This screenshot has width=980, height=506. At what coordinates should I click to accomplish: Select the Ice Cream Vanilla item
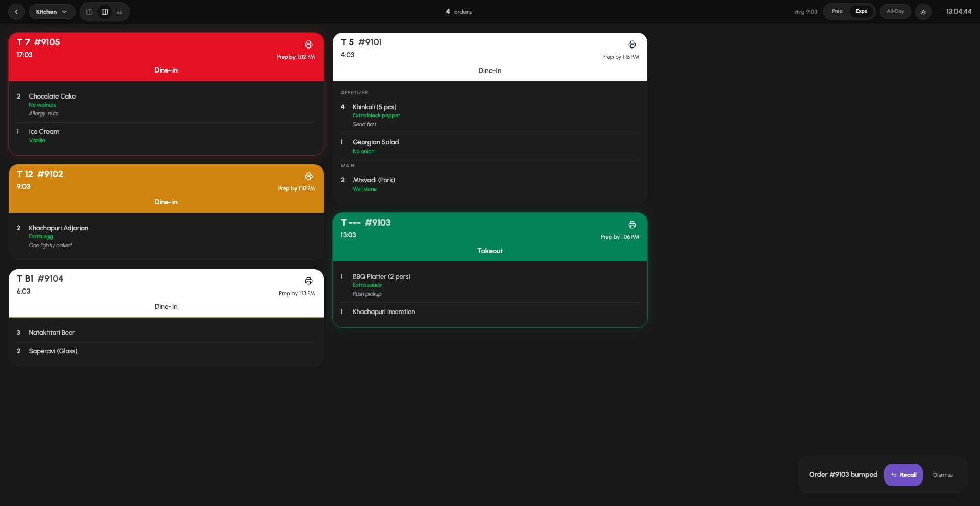click(166, 136)
